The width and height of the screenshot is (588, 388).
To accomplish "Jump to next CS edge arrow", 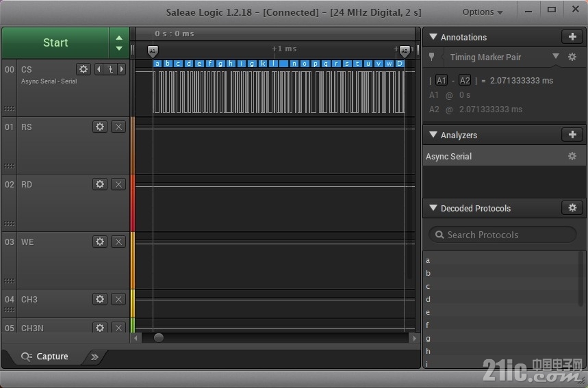I will [x=121, y=69].
